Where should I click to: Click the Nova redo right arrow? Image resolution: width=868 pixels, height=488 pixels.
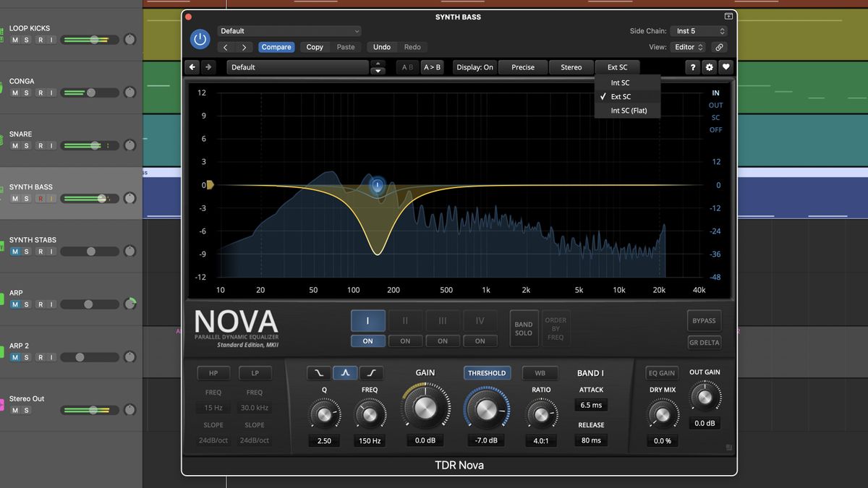click(x=208, y=67)
